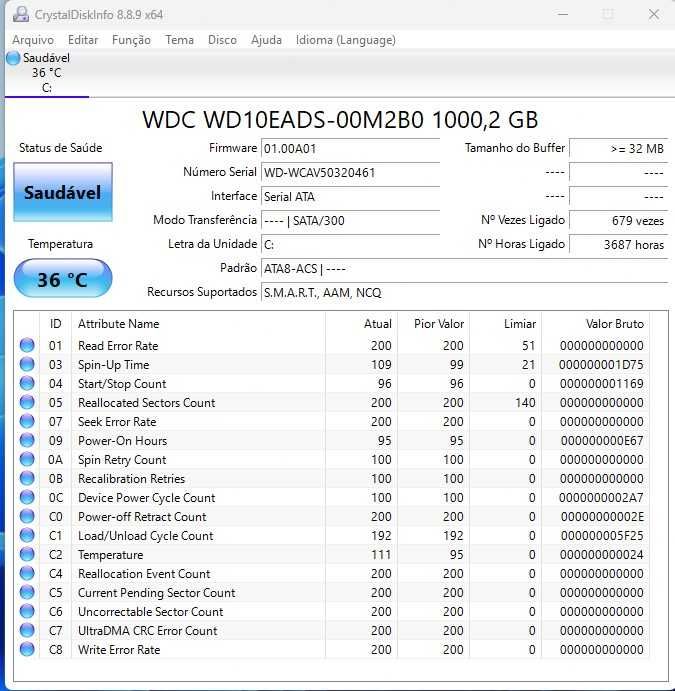Screen dimensions: 675x691
Task: Select the UltraDMA CRC Error Count name
Action: tap(148, 630)
